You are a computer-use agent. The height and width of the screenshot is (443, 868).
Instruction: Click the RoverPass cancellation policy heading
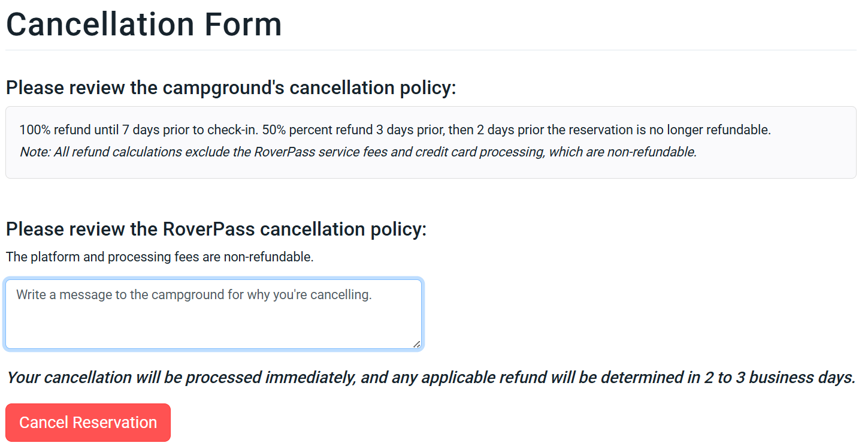216,229
